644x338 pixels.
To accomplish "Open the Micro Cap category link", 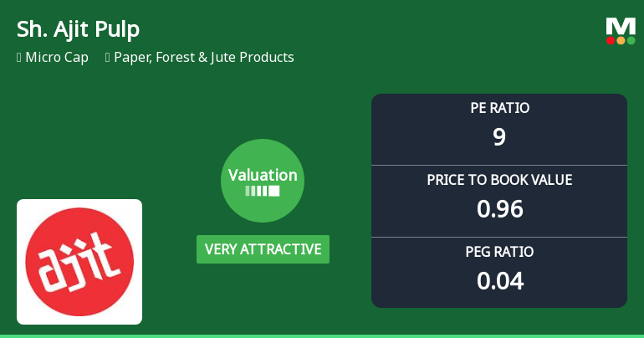I will pos(57,57).
